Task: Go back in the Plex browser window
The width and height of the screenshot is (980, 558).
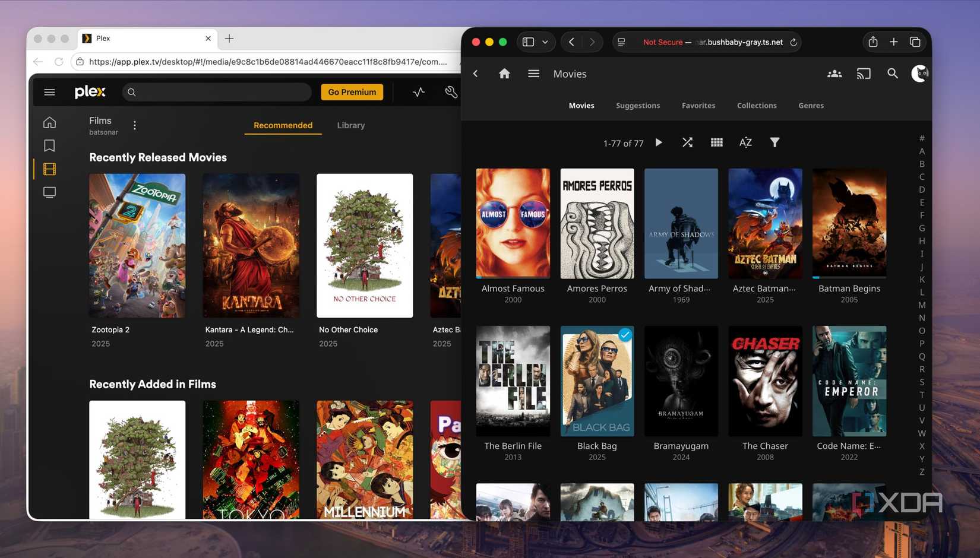Action: pos(38,61)
